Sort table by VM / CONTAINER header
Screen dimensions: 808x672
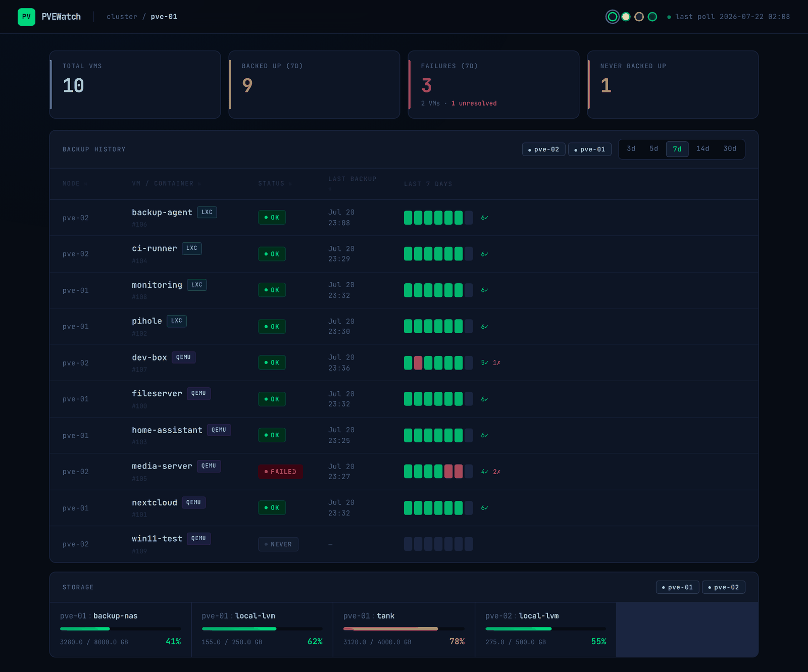[x=167, y=184]
